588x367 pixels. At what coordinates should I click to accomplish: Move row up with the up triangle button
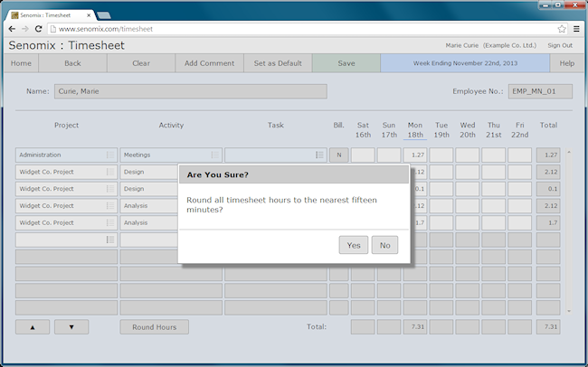(33, 327)
